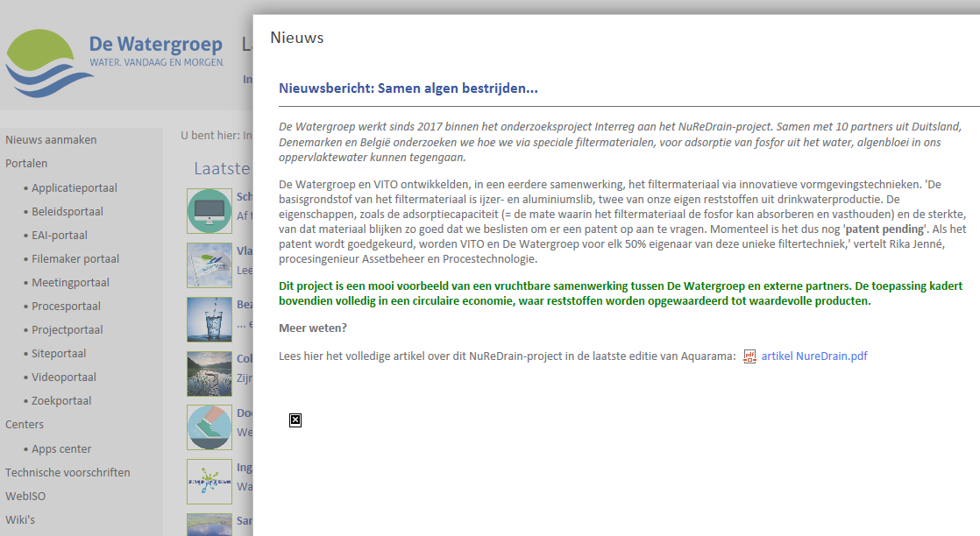Open Apps center link
Image resolution: width=980 pixels, height=536 pixels.
click(x=61, y=449)
